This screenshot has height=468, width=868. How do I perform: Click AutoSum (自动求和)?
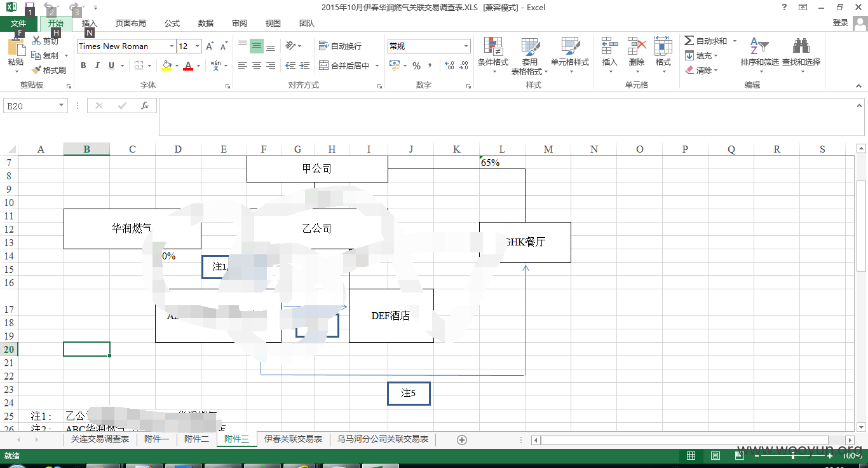(x=705, y=41)
